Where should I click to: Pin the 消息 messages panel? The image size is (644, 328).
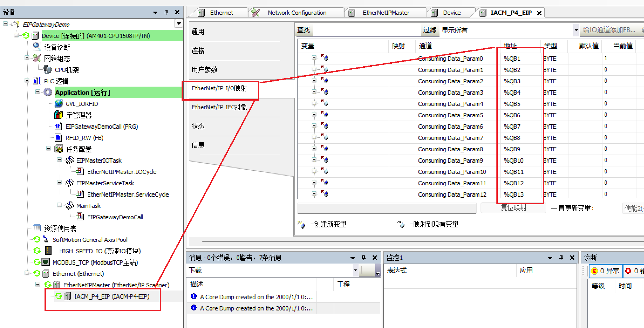point(363,258)
